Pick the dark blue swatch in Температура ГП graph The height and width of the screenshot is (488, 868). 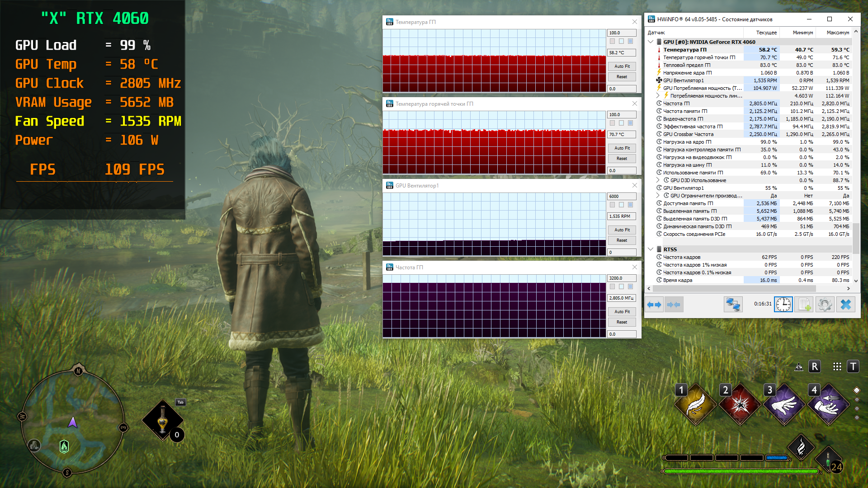(x=630, y=41)
